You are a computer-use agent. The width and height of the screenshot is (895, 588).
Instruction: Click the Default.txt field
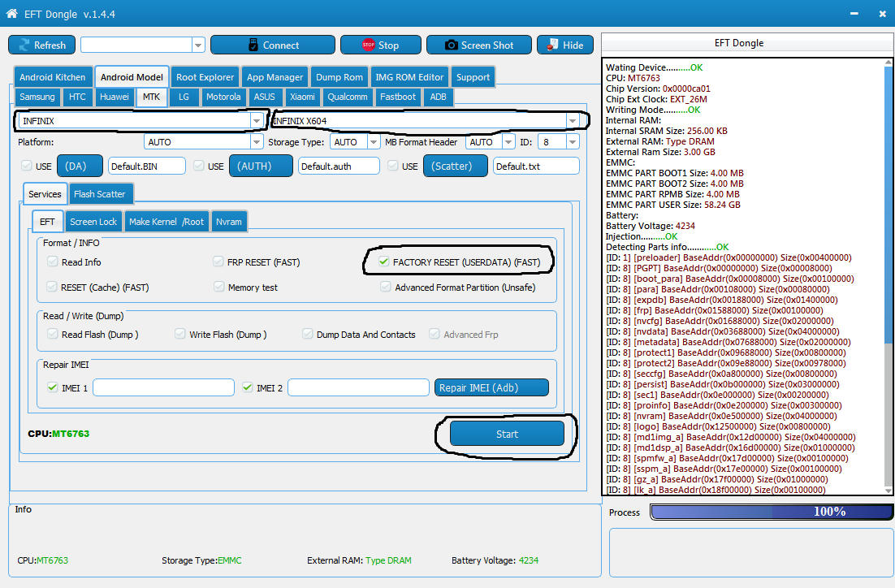coord(537,166)
